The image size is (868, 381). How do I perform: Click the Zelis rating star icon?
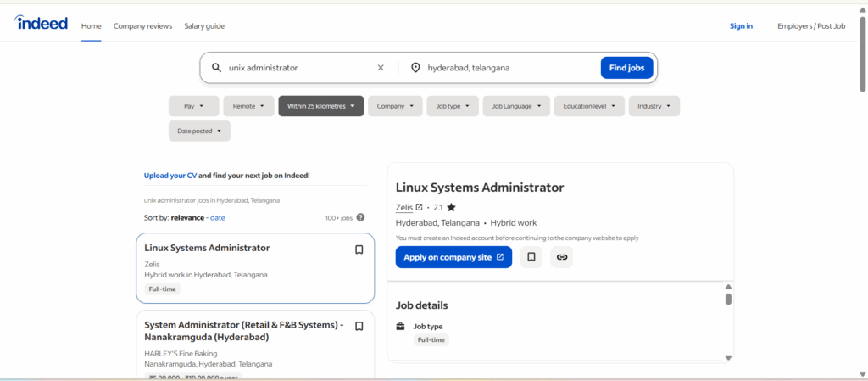(451, 207)
